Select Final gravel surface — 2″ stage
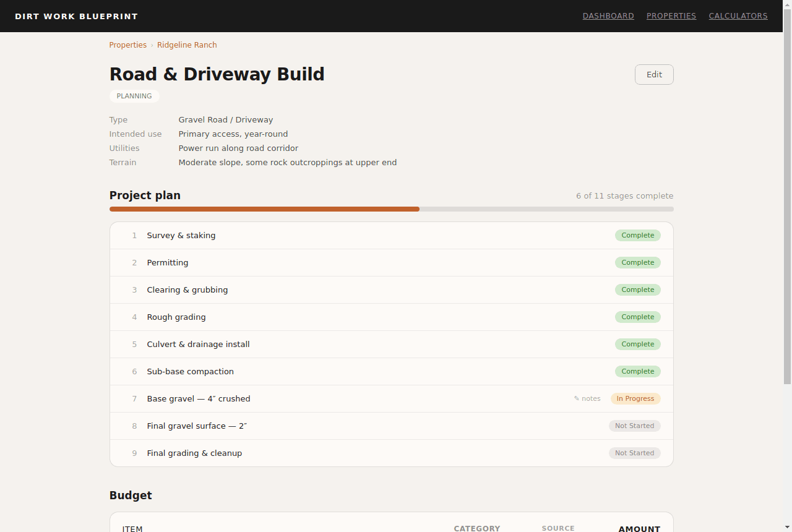 tap(392, 426)
